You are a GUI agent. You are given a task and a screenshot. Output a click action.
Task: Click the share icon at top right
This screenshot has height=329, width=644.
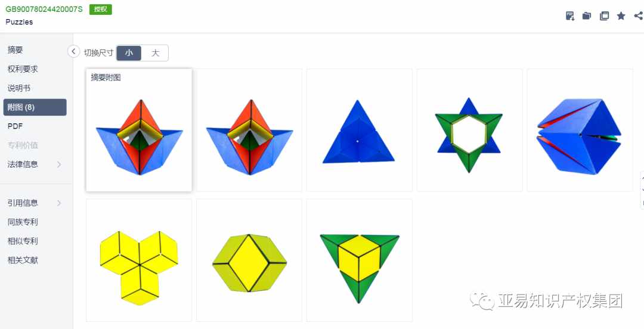[x=639, y=16]
